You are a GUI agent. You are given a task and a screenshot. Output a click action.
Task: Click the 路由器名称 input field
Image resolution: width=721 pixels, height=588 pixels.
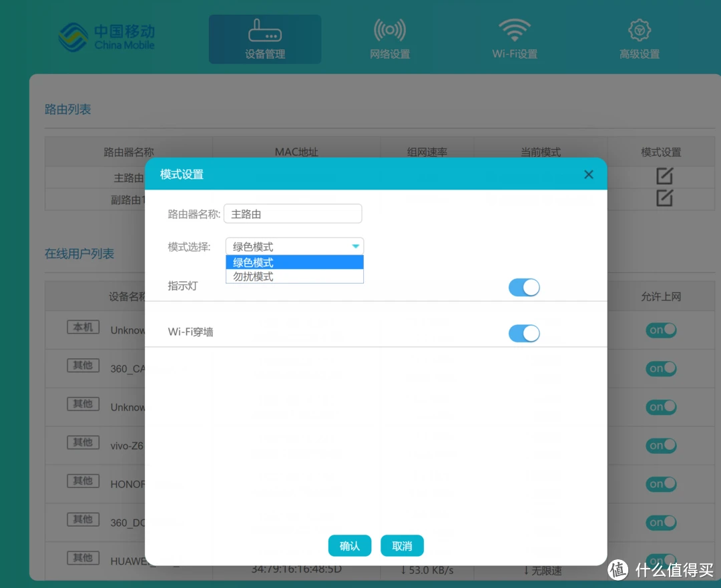click(293, 214)
